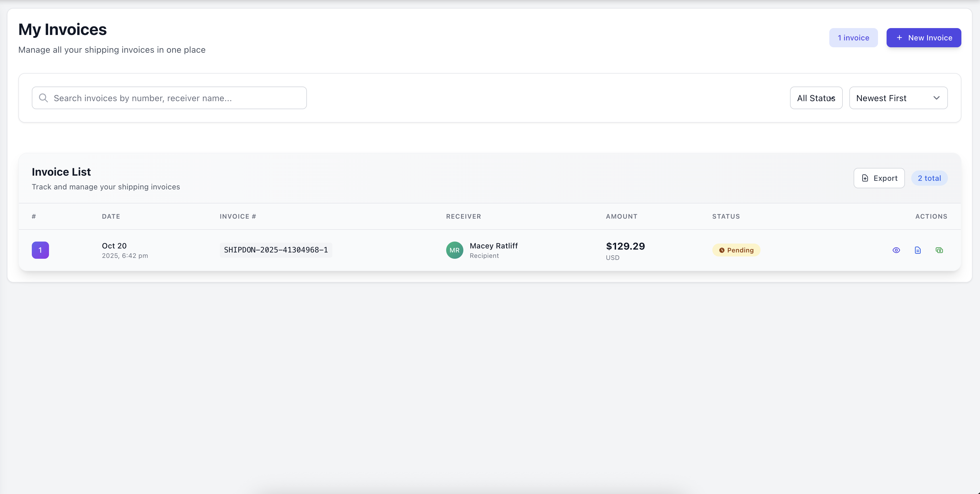Viewport: 980px width, 494px height.
Task: Click the download icon inside the Export button
Action: (x=865, y=178)
